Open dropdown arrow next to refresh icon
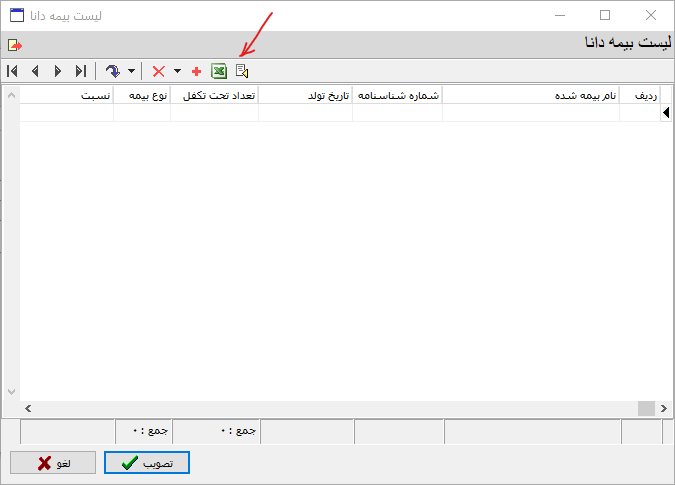This screenshot has height=485, width=675. coord(131,71)
